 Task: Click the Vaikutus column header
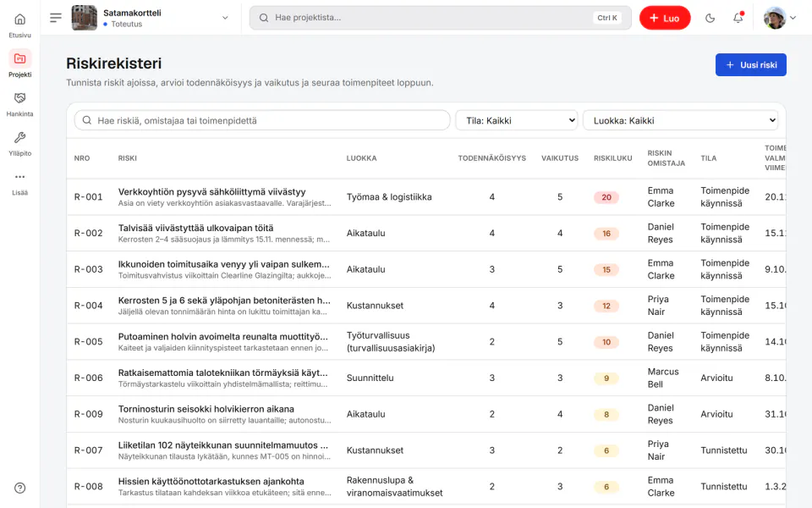[x=560, y=158]
